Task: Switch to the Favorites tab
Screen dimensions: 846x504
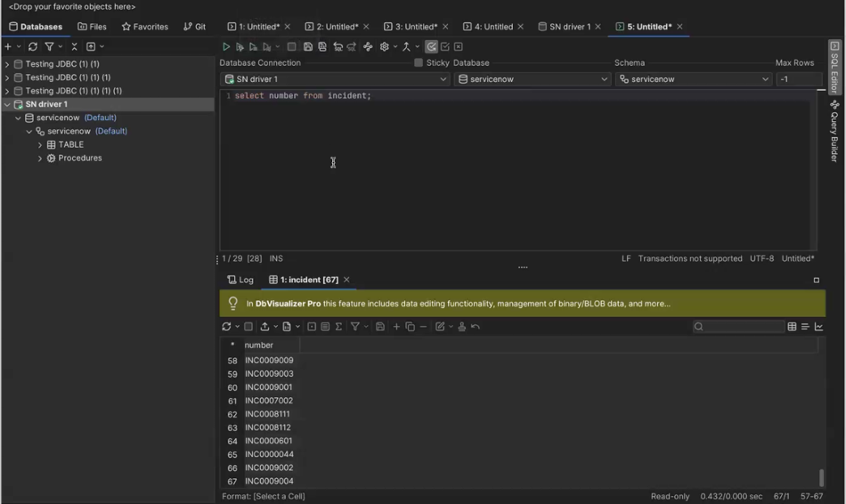Action: [145, 27]
